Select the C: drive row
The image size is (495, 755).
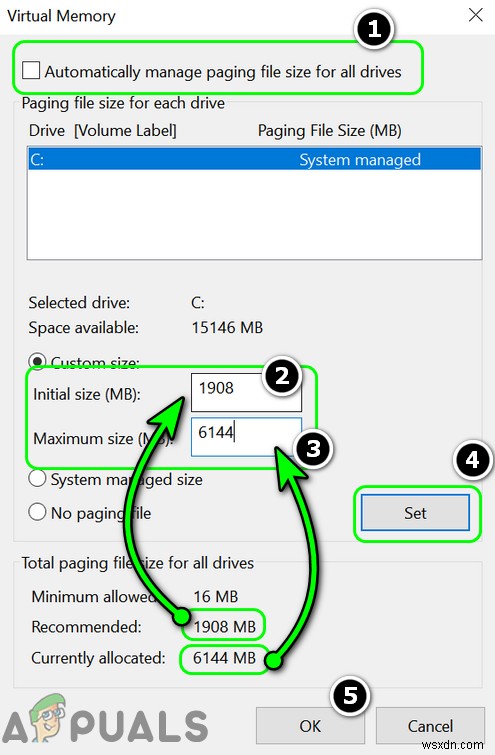255,159
